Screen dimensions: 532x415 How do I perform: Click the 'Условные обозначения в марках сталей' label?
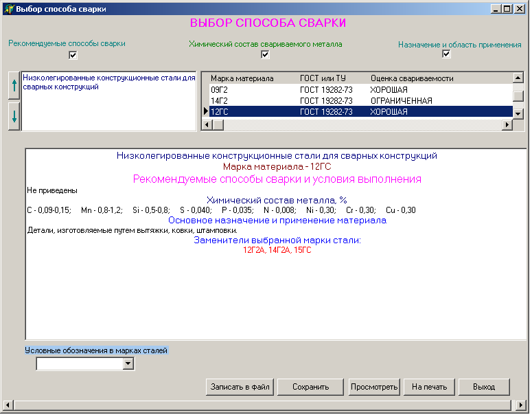pos(96,350)
